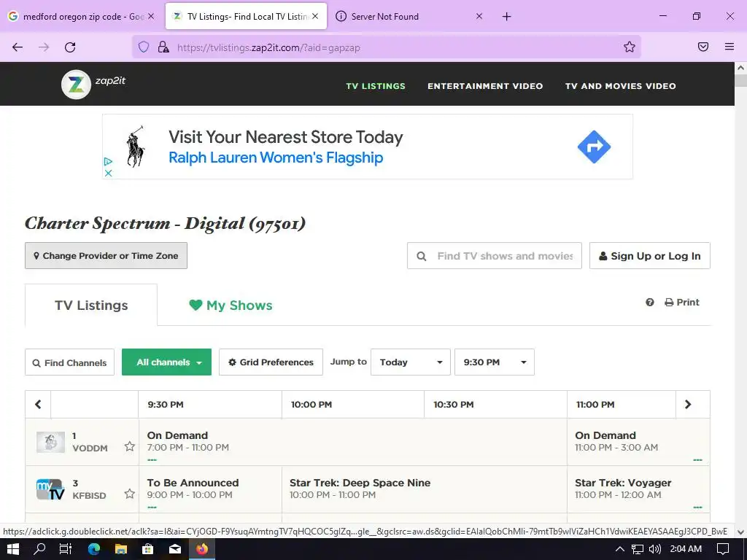This screenshot has height=560, width=747.
Task: Open the Firefox hamburger menu
Action: (x=729, y=47)
